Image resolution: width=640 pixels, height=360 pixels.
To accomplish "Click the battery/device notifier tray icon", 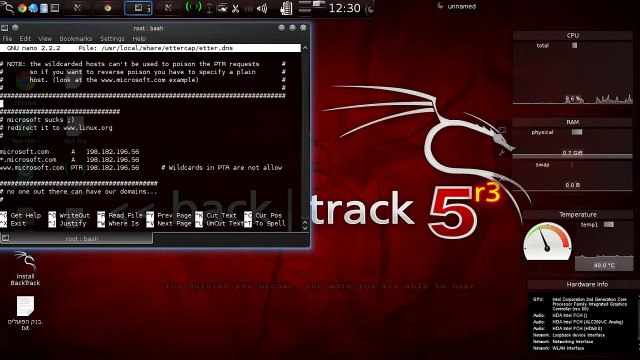I will coord(287,8).
